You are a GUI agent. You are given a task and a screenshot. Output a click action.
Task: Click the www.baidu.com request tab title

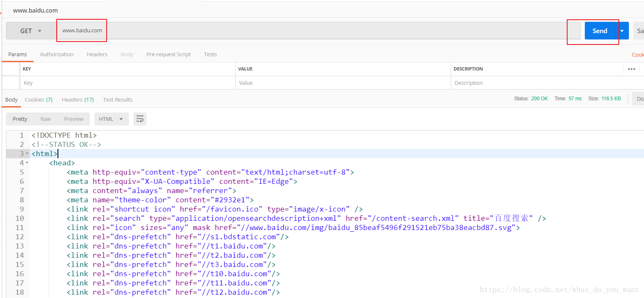(35, 10)
